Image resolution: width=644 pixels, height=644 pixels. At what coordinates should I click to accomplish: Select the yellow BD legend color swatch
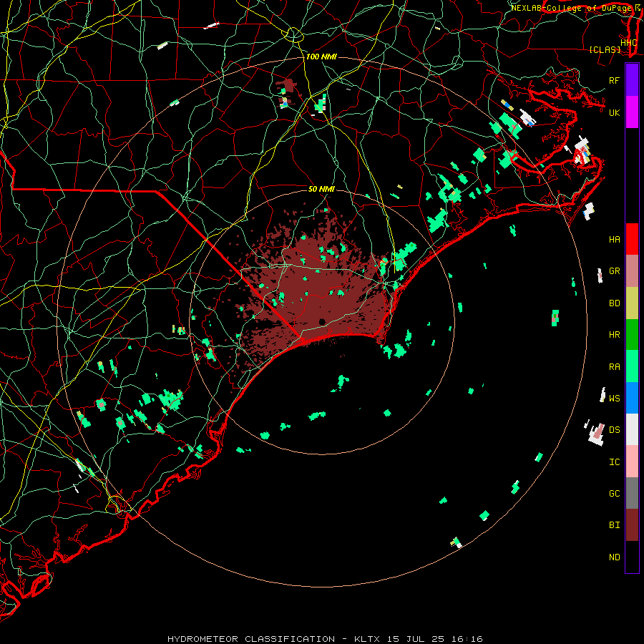(x=632, y=303)
